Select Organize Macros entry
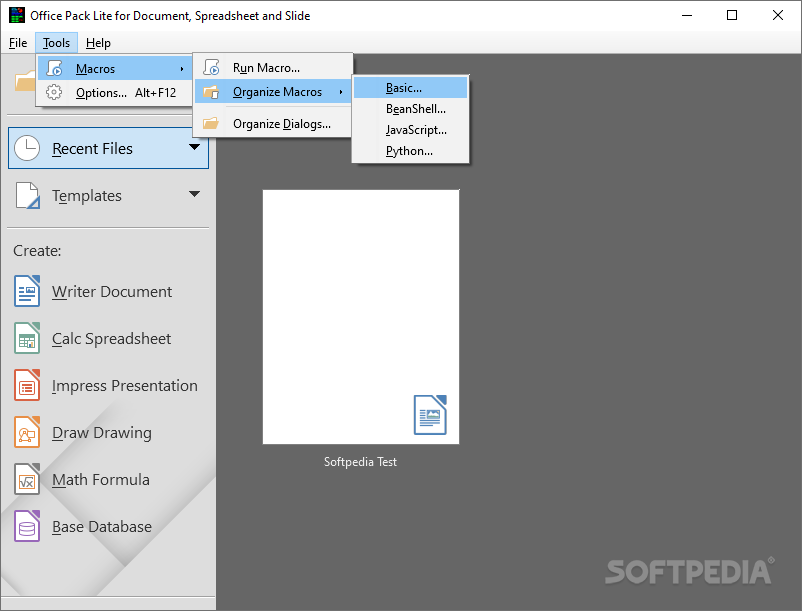The height and width of the screenshot is (611, 802). (x=272, y=92)
